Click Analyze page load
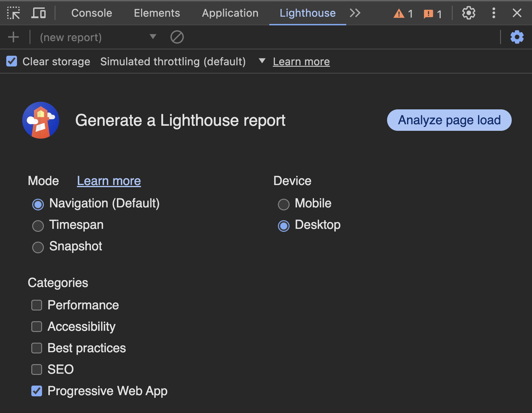532x413 pixels. tap(449, 120)
